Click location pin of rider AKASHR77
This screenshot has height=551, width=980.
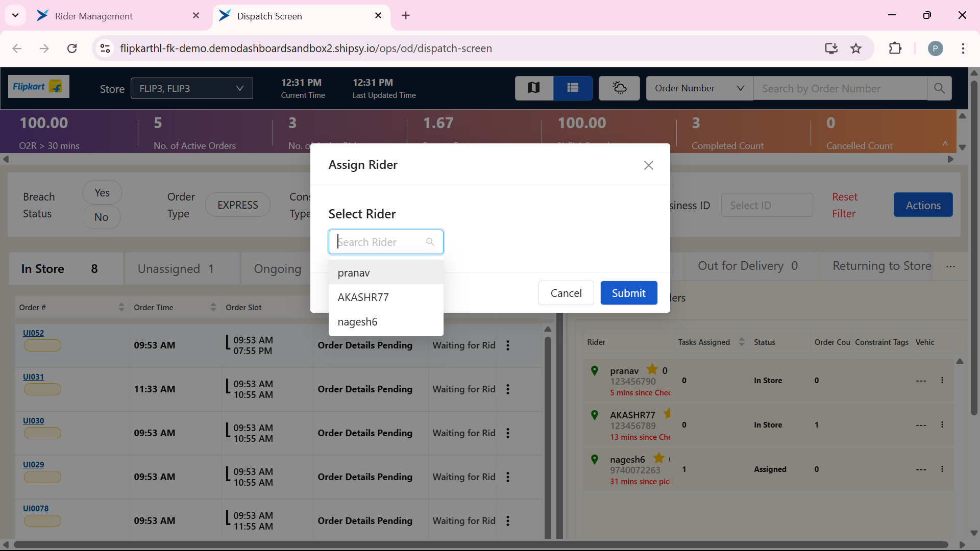click(595, 415)
